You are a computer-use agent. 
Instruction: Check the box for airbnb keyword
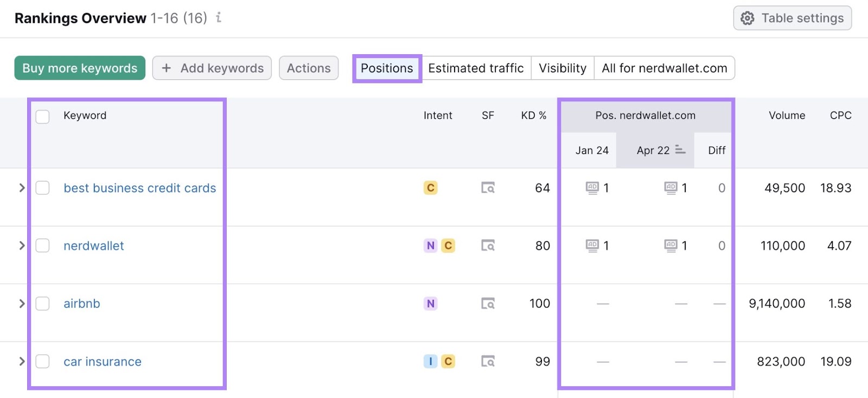pos(42,304)
